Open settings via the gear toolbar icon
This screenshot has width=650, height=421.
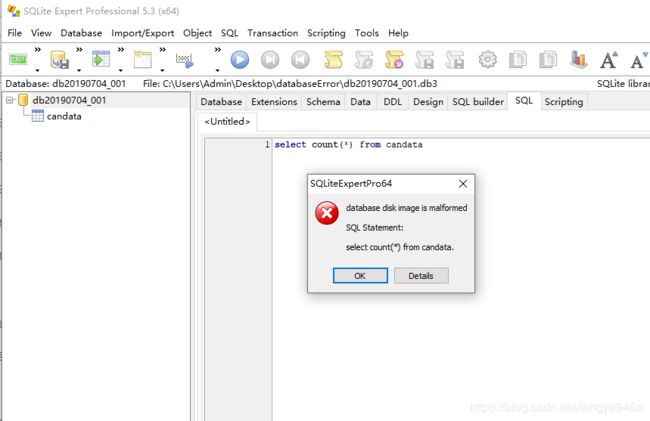488,59
